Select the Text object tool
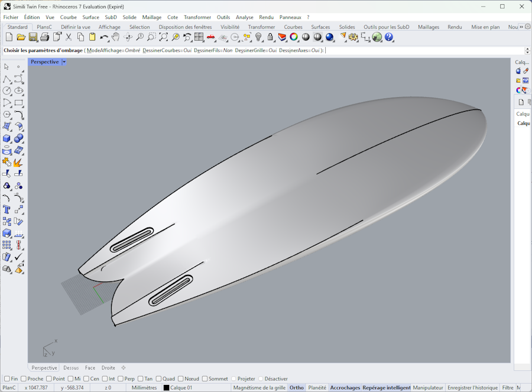 click(7, 209)
